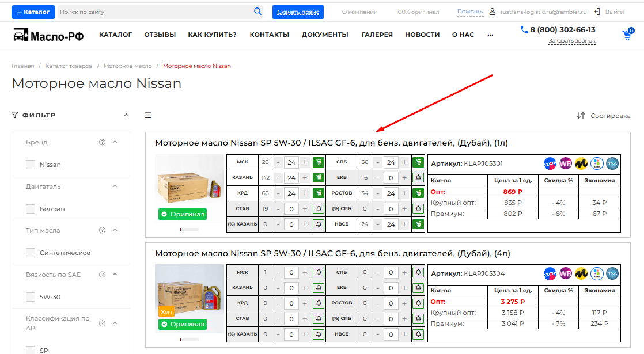
Task: Click the РОСТОВ notify bell for the 4л oil
Action: tap(418, 303)
